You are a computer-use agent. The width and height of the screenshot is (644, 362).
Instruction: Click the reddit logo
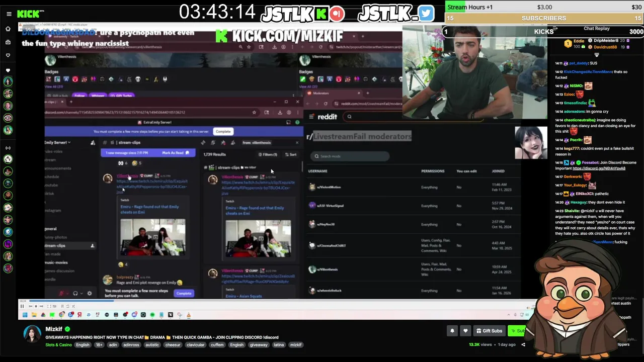click(327, 117)
